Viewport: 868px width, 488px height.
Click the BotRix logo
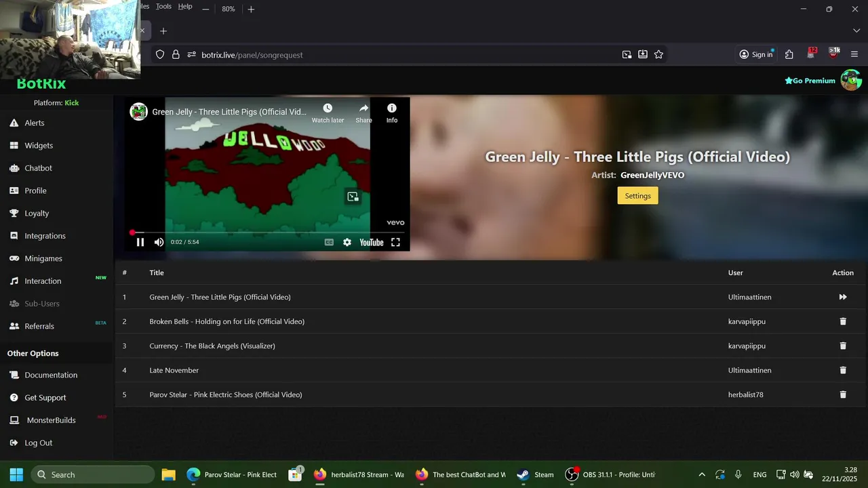41,84
